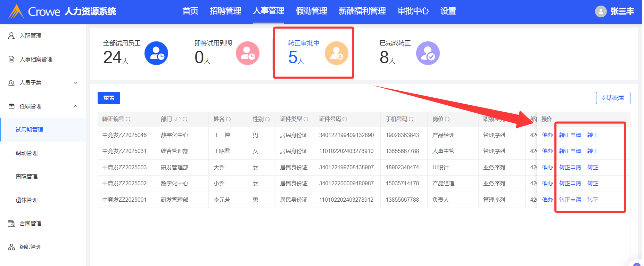The image size is (644, 266).
Task: Click 催办 link in 李元芳 row
Action: coord(547,200)
